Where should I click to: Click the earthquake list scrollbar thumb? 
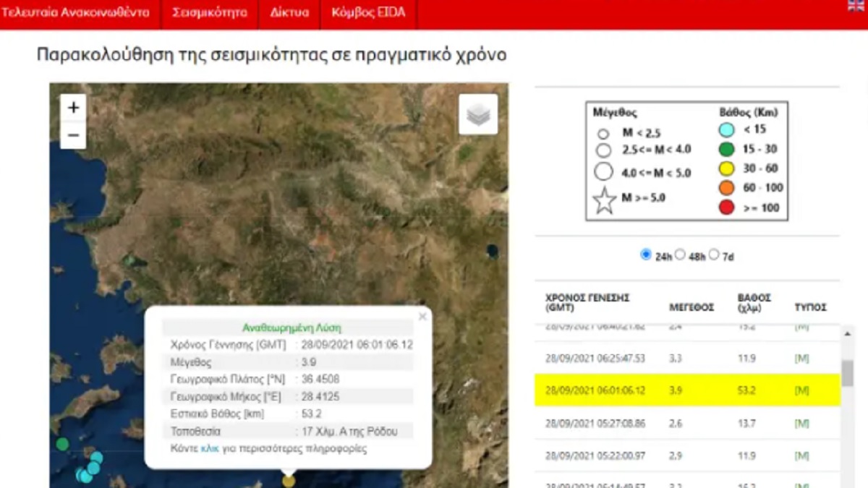pos(847,373)
